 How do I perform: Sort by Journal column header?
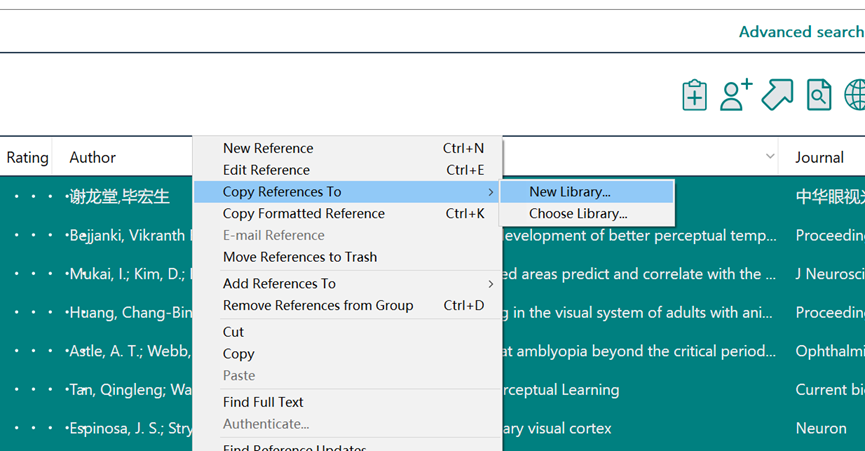(x=819, y=158)
